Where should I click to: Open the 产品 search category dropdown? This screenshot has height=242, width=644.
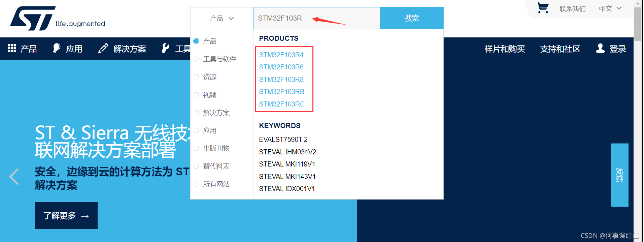222,18
